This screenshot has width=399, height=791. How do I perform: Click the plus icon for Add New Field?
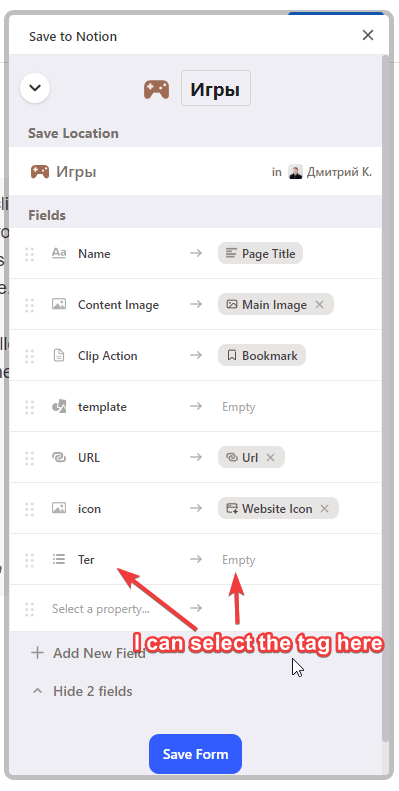(x=37, y=653)
